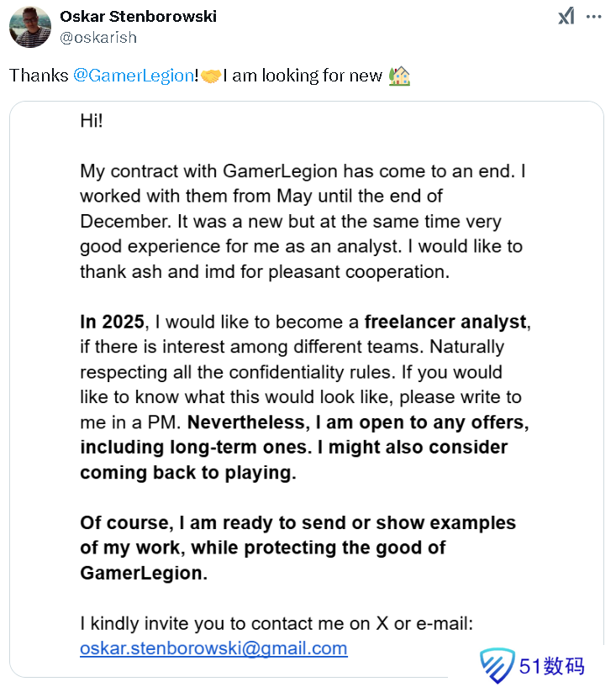
Task: Click the blue shield watermark logo
Action: point(498,666)
